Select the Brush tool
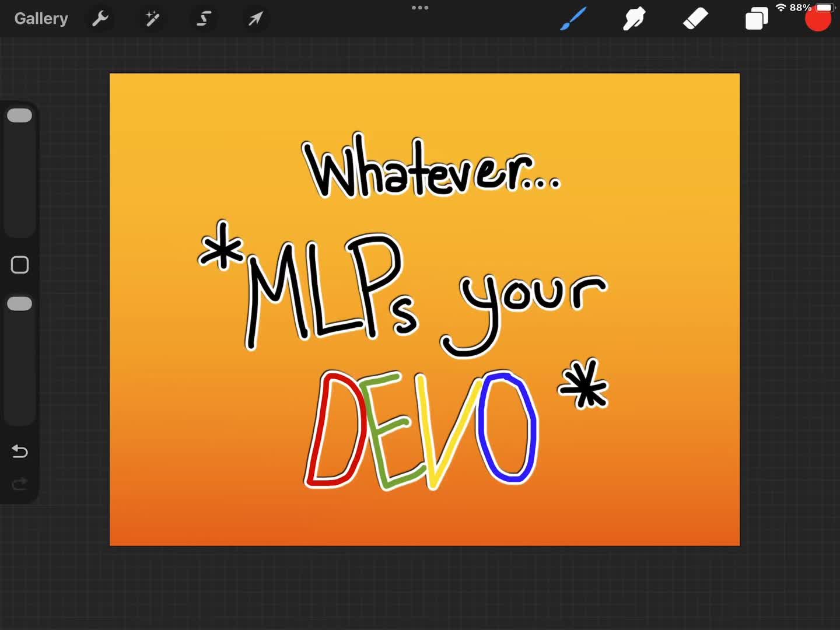The height and width of the screenshot is (630, 840). [573, 19]
